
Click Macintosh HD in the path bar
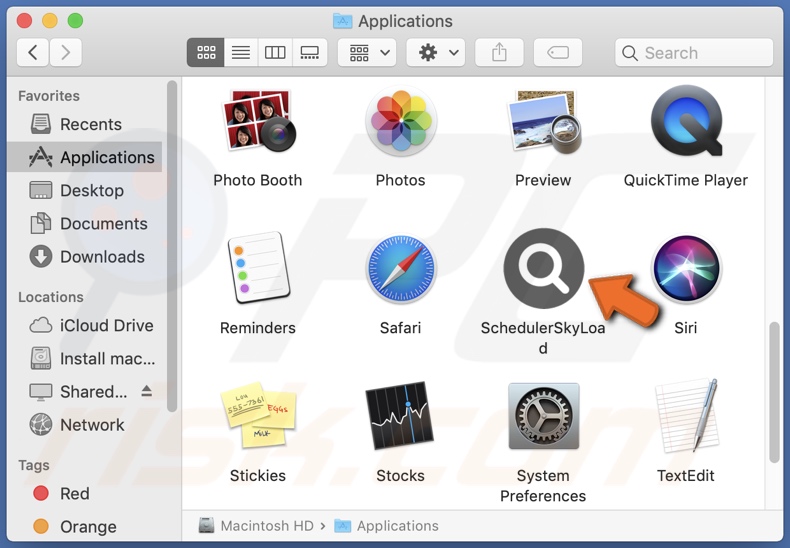(256, 526)
